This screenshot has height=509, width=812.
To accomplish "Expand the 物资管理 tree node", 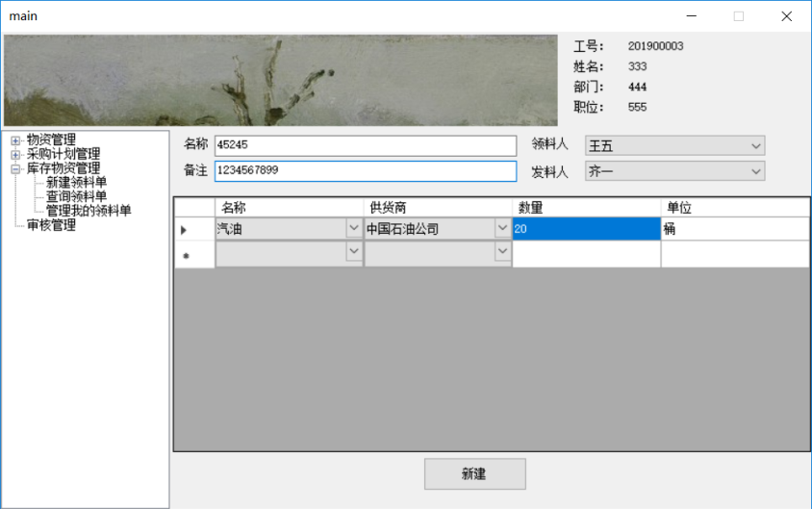I will (15, 140).
